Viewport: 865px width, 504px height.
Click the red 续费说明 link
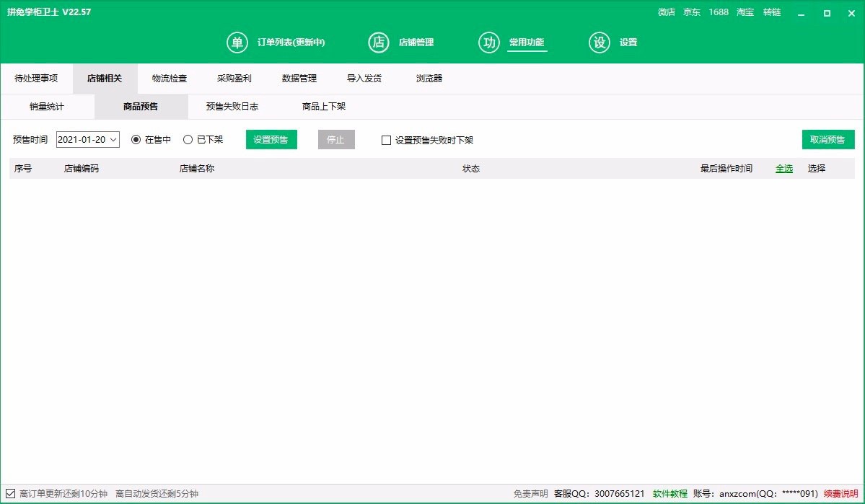point(840,494)
